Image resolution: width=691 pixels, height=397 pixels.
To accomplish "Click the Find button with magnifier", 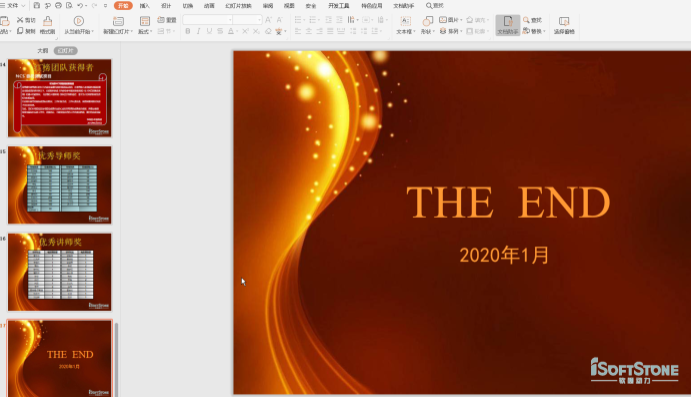I will click(x=532, y=20).
